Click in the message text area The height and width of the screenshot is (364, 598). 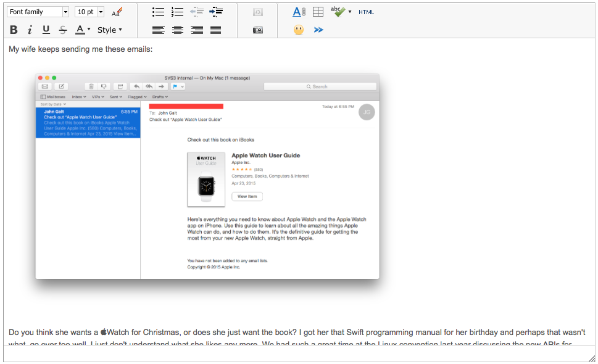299,192
